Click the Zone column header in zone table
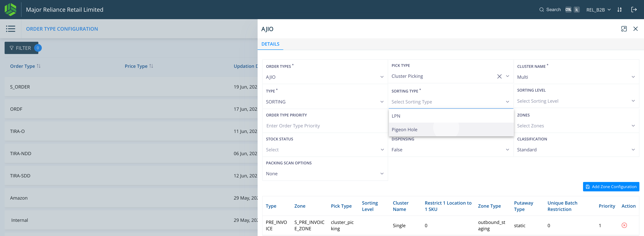The width and height of the screenshot is (644, 236). (300, 206)
